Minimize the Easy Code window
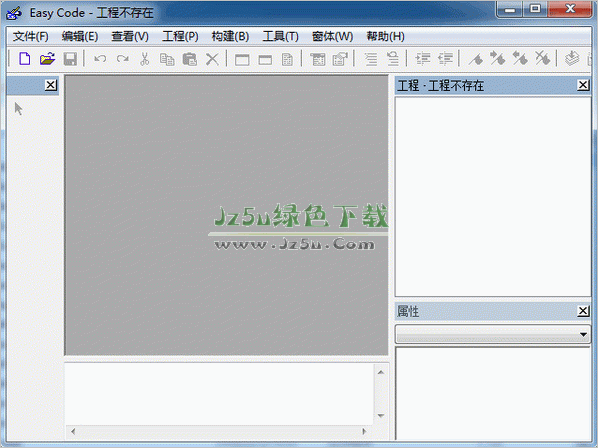The image size is (598, 448). [510, 10]
